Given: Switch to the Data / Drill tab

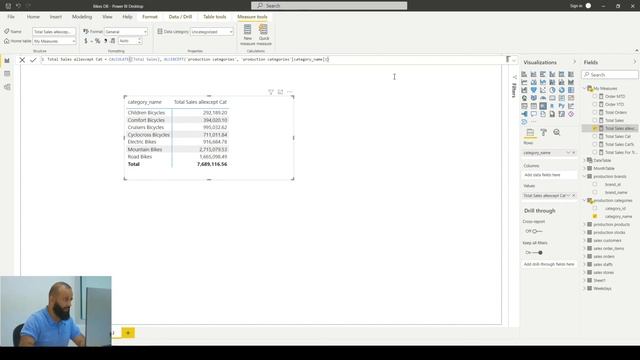Looking at the screenshot, I should pyautogui.click(x=180, y=17).
